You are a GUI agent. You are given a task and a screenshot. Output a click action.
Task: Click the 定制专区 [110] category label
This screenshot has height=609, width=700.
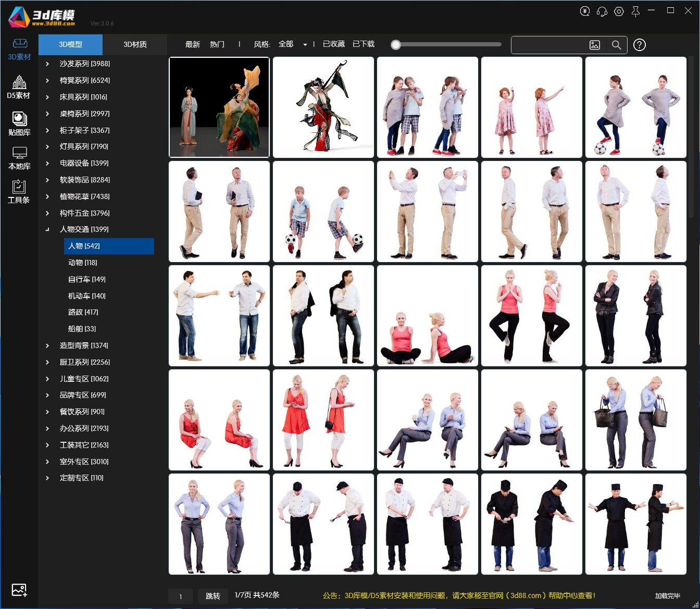[82, 478]
